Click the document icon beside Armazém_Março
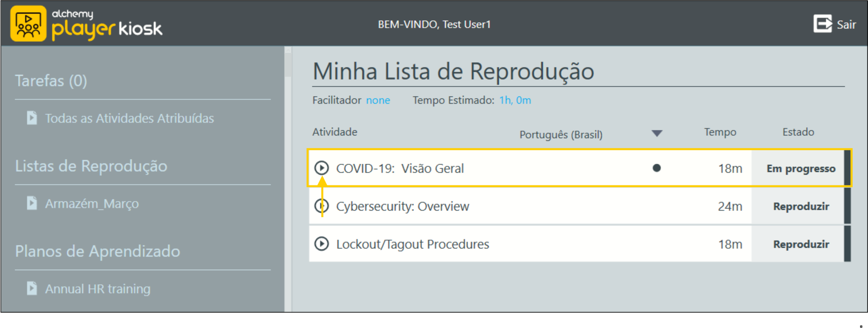 [x=32, y=203]
